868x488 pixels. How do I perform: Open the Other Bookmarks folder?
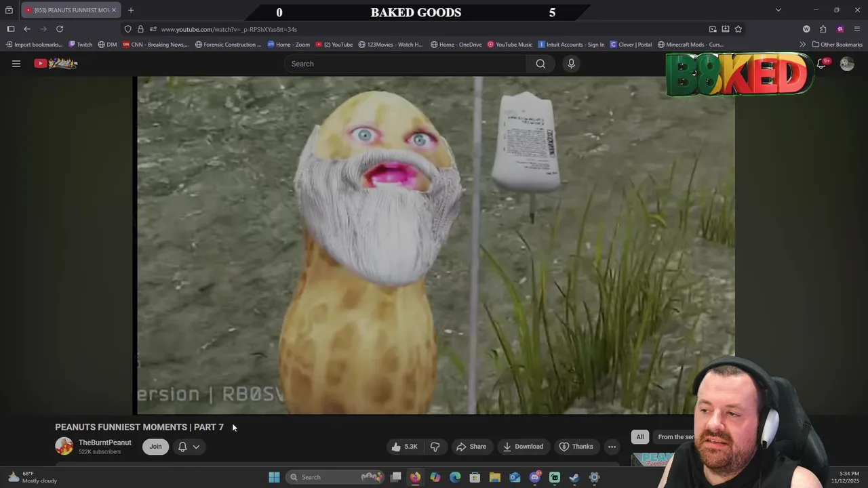click(x=837, y=45)
